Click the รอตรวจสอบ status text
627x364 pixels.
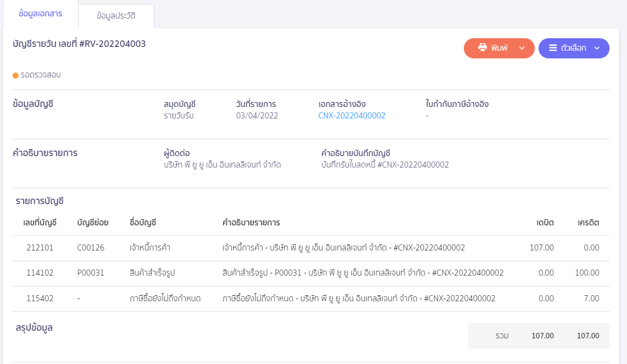click(41, 75)
